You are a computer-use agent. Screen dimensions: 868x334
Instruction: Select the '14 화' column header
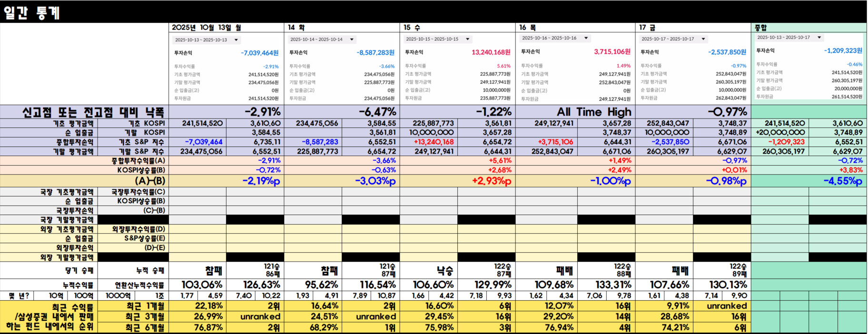click(x=342, y=28)
